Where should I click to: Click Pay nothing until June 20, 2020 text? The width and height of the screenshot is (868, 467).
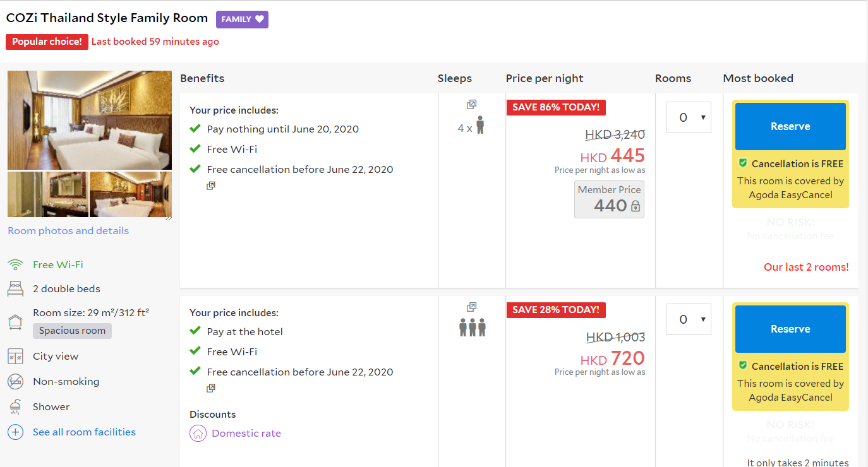click(x=283, y=129)
